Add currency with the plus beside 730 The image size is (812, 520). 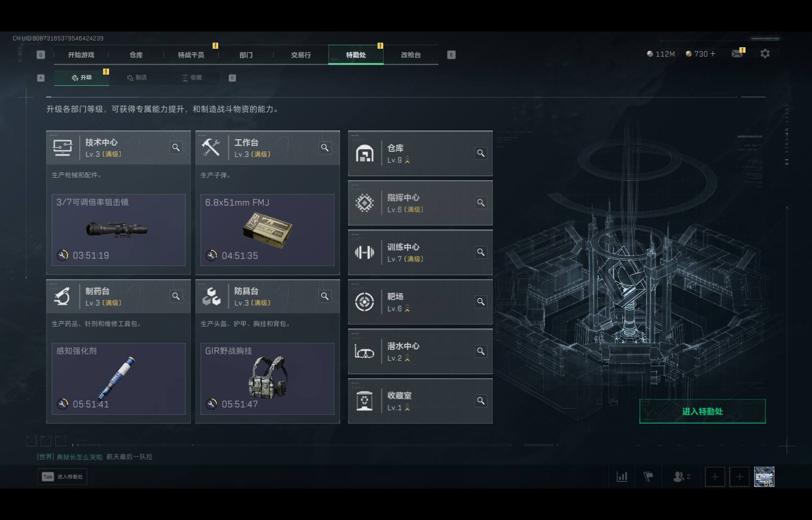(x=713, y=54)
